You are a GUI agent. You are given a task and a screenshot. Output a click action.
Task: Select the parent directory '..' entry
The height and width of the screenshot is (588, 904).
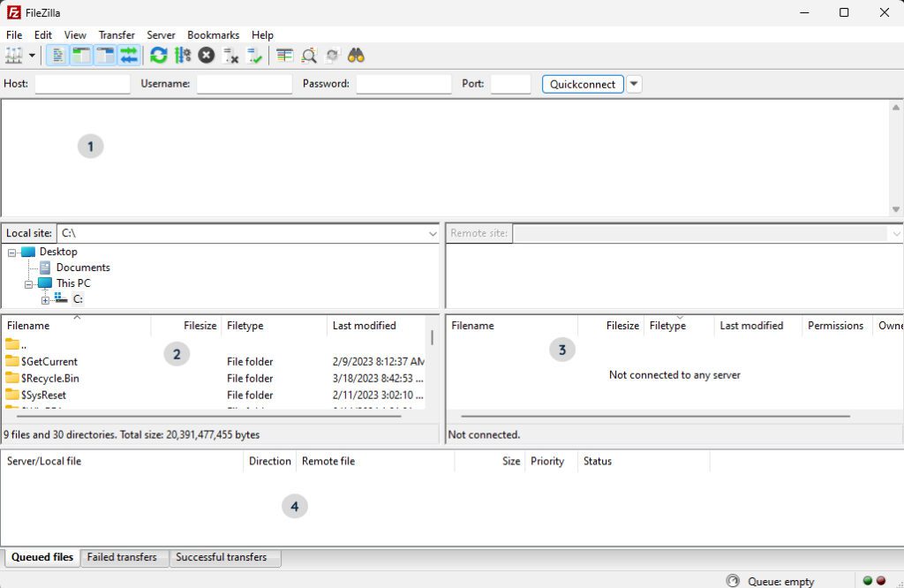tap(214, 344)
